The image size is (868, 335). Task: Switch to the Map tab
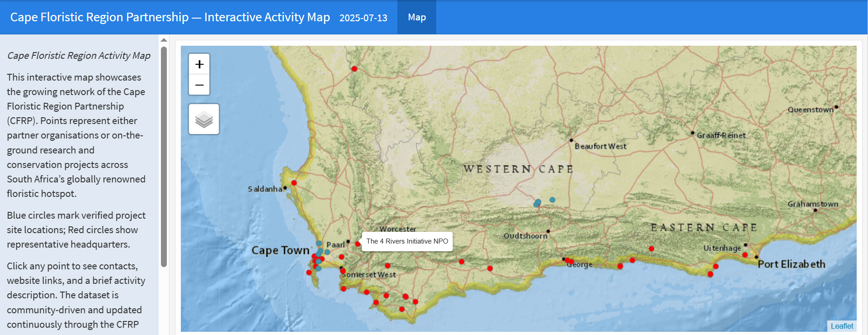[x=417, y=17]
